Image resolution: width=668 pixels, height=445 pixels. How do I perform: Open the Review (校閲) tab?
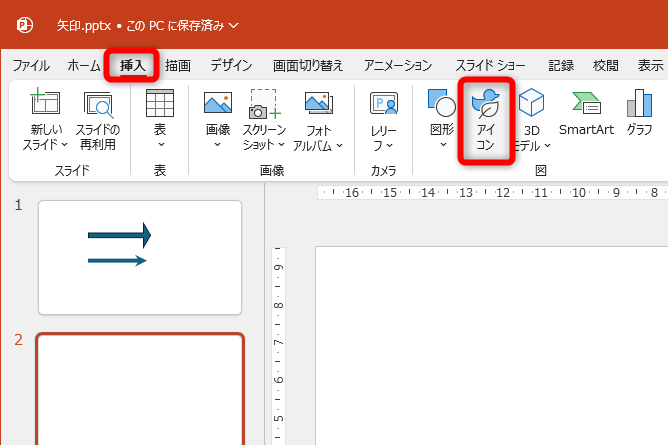(605, 66)
